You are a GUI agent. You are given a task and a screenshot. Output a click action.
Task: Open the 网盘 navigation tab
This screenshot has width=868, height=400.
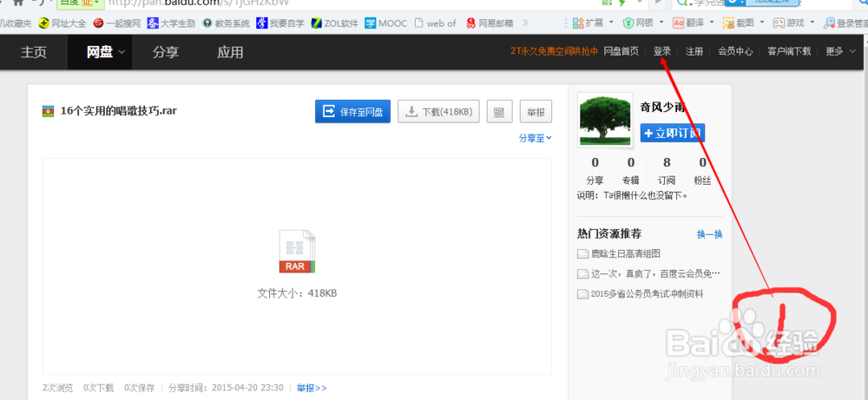coord(100,53)
